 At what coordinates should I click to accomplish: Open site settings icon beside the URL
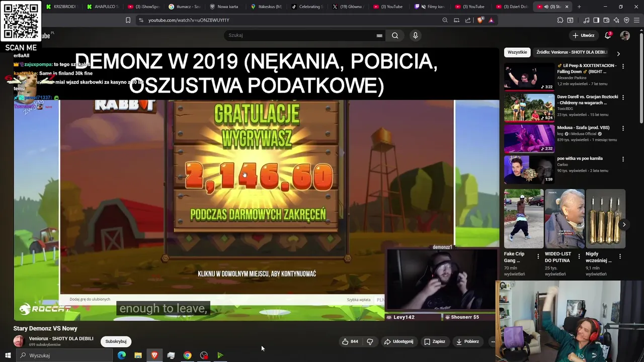141,20
